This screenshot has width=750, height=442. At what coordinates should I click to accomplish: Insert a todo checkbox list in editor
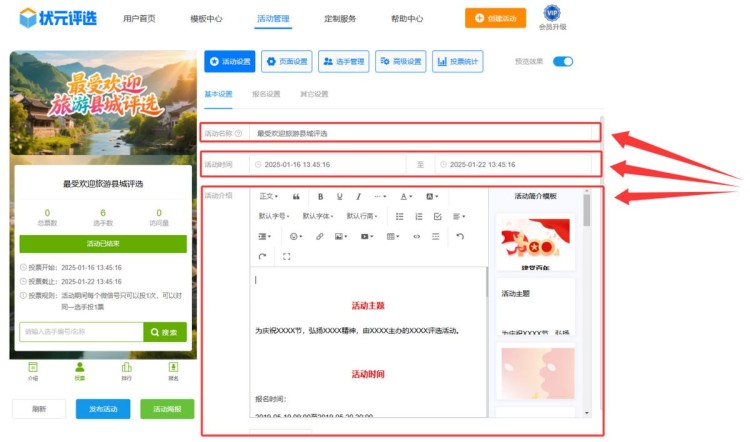[437, 216]
